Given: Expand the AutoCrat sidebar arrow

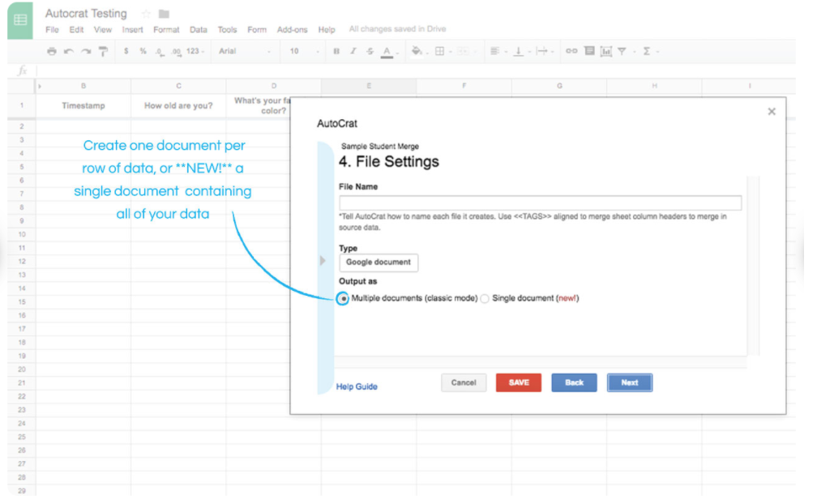Looking at the screenshot, I should coord(323,260).
